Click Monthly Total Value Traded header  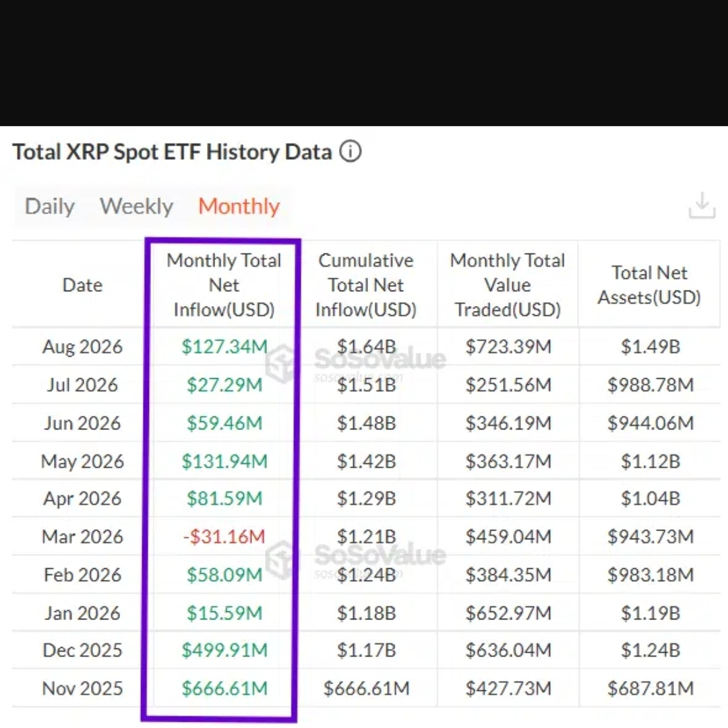click(508, 284)
